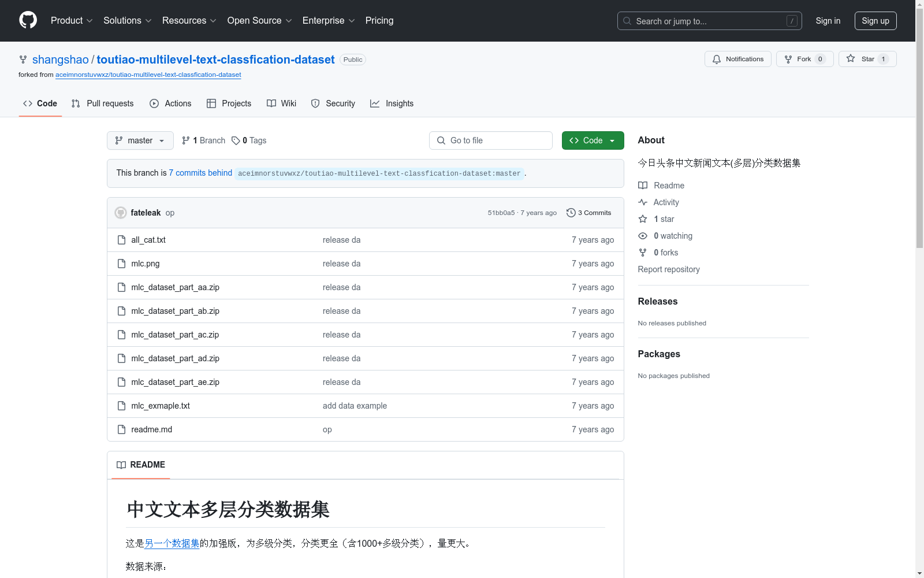Open the toutiao-multilevel-text-classfication-dataset repository name link
This screenshot has width=924, height=578.
pos(216,60)
